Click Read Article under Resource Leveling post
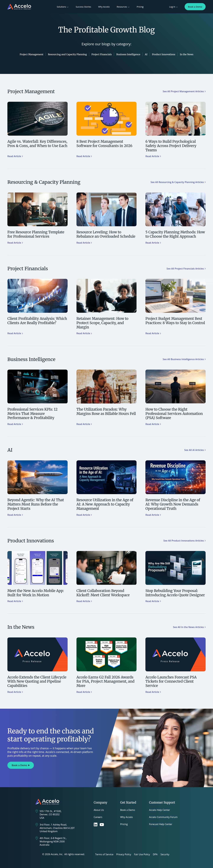Viewport: 213px width, 868px height. 84,243
